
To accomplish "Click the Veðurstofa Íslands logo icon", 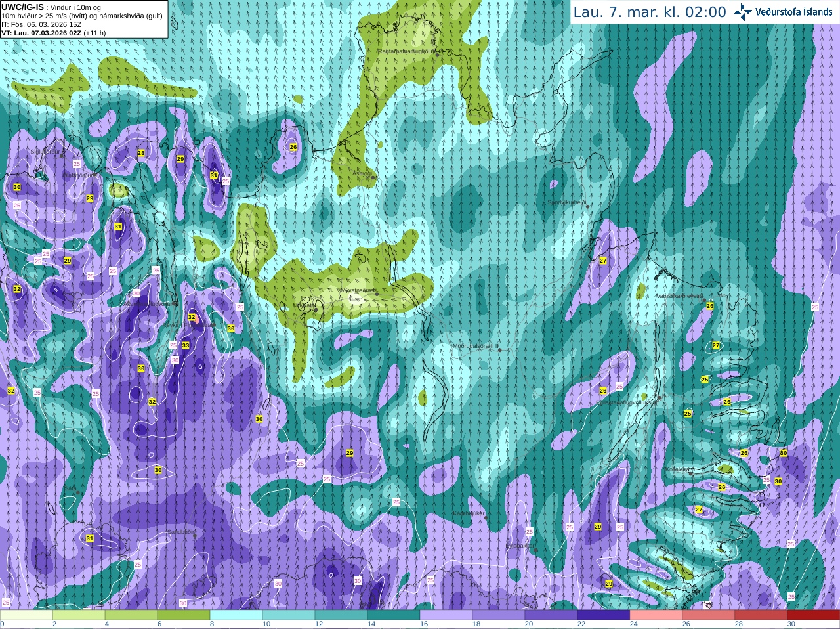I will click(x=742, y=12).
